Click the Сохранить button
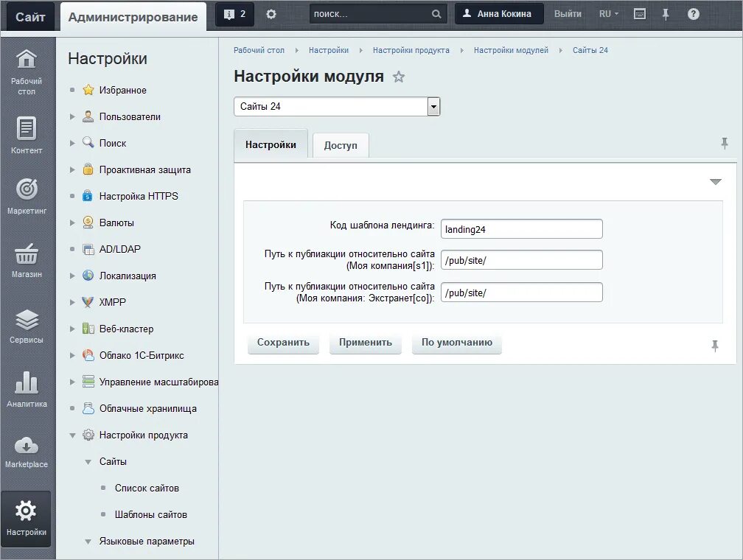This screenshot has height=560, width=743. [283, 343]
